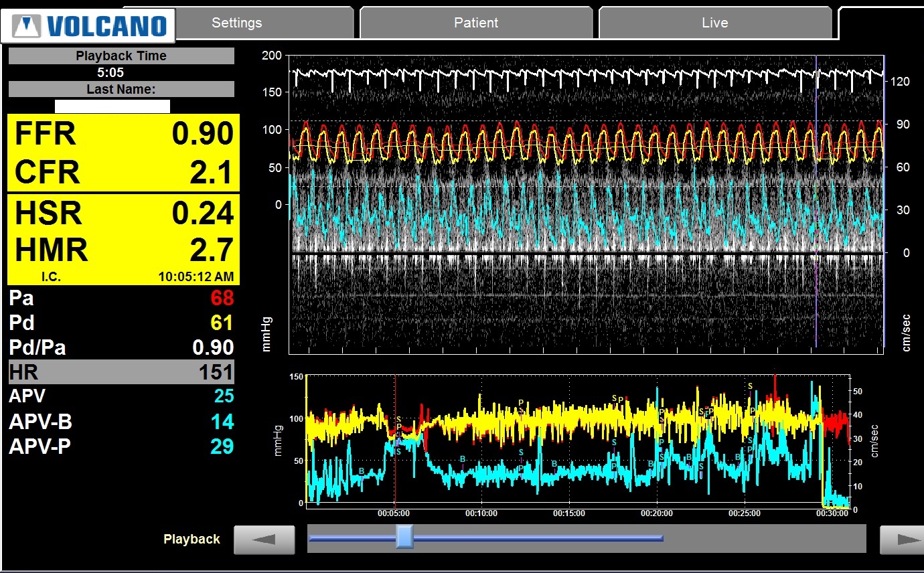
Task: Click the Pd pressure value 61
Action: 222,323
